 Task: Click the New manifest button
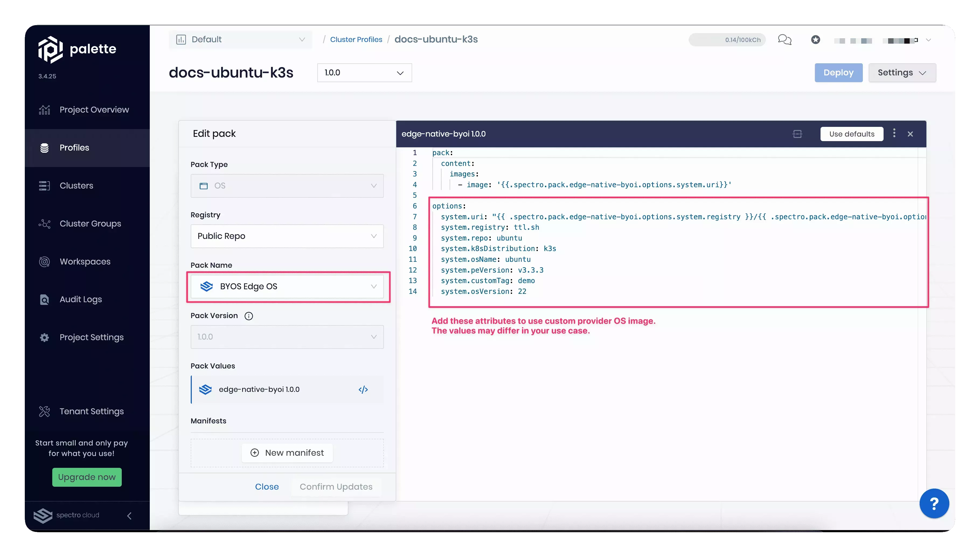287,453
